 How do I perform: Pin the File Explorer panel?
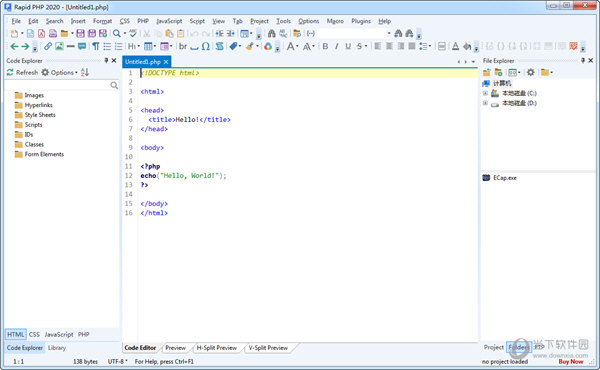pyautogui.click(x=583, y=60)
